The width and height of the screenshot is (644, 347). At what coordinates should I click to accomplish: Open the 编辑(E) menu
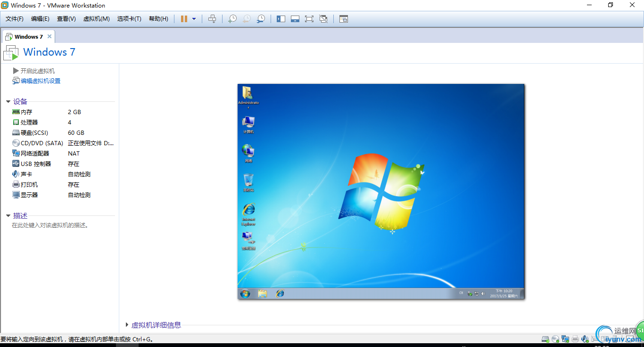[40, 19]
